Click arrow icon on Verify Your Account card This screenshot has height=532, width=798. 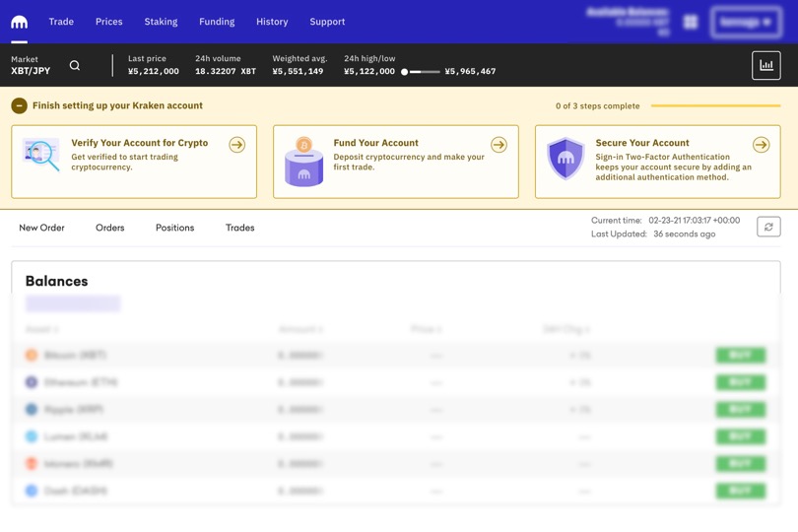(237, 145)
